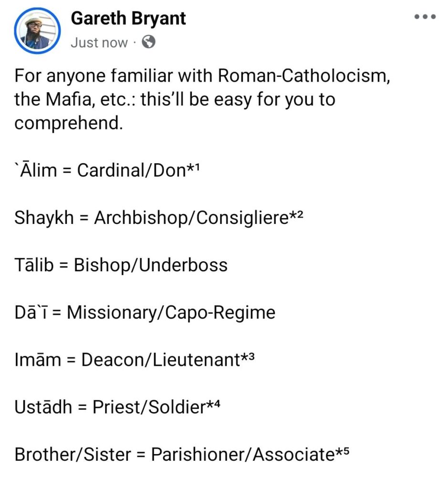
Task: Click the "Shaykh = Archbishop/Consigliere" line
Action: coord(152,218)
